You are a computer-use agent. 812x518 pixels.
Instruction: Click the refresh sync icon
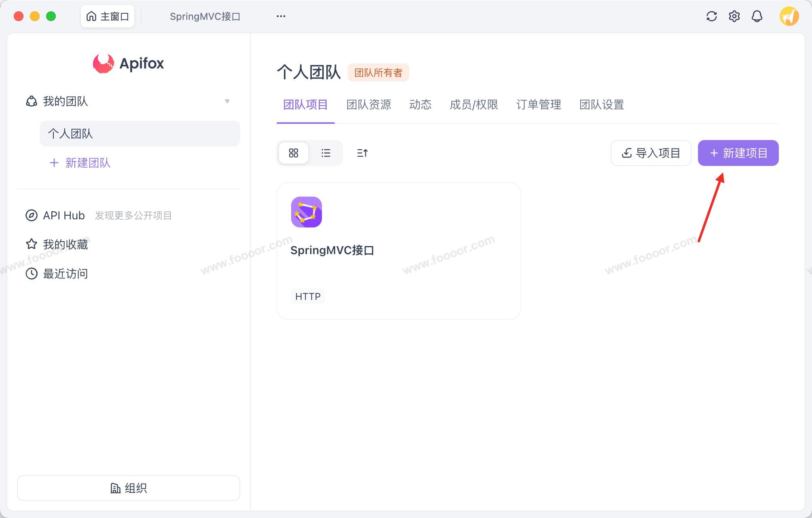point(711,16)
